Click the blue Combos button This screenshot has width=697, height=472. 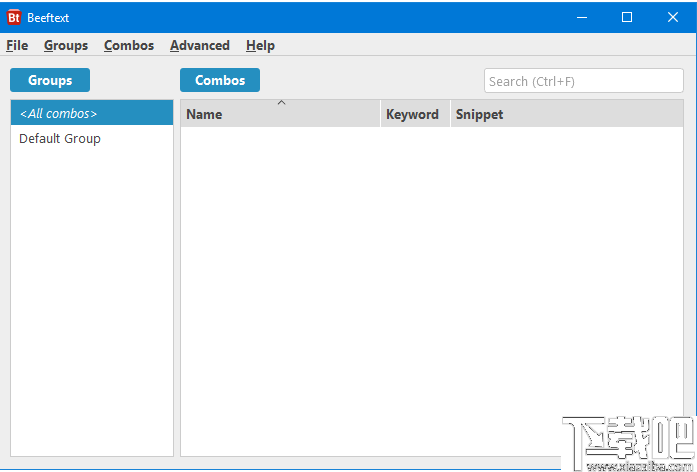pyautogui.click(x=220, y=80)
